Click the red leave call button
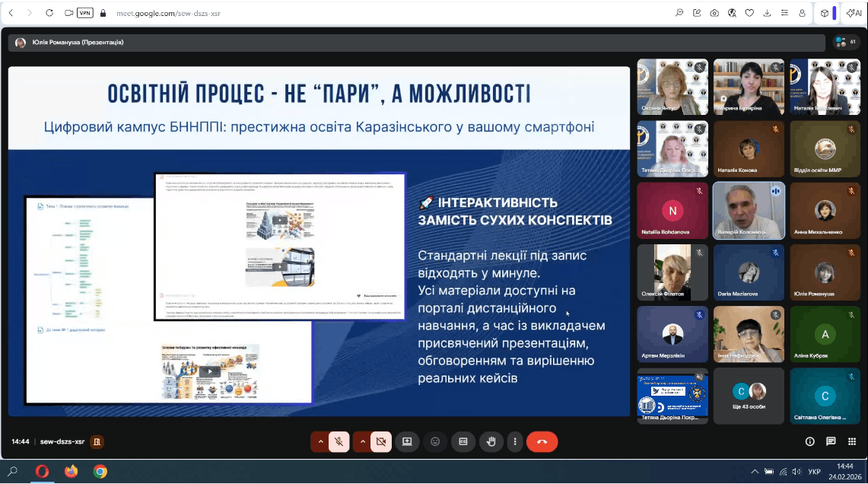Screen dimensions: 868x484 542,441
